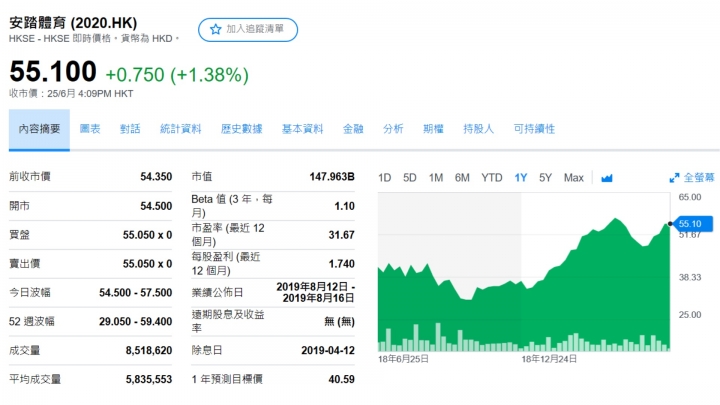720x405 pixels.
Task: Set chart range to 1D
Action: pos(384,178)
